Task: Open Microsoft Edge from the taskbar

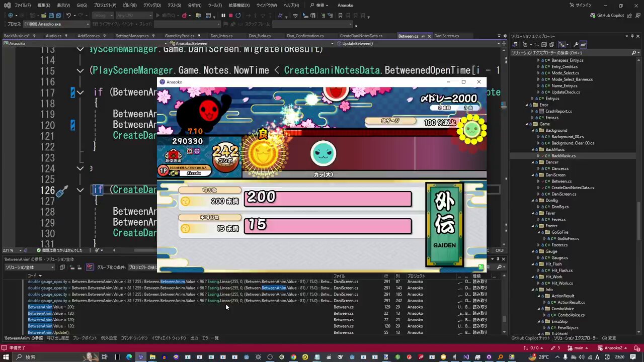Action: tap(129, 357)
